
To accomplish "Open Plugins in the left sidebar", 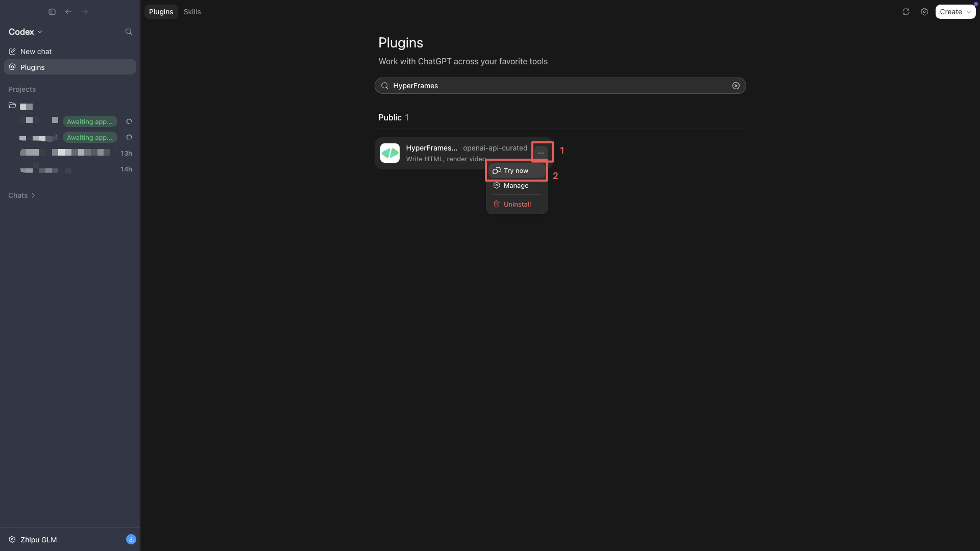I will (70, 67).
